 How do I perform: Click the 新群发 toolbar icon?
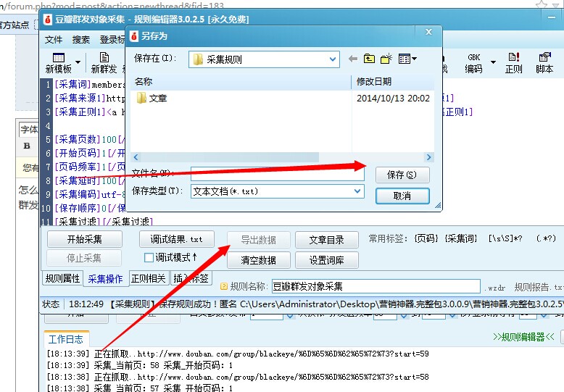(x=104, y=63)
